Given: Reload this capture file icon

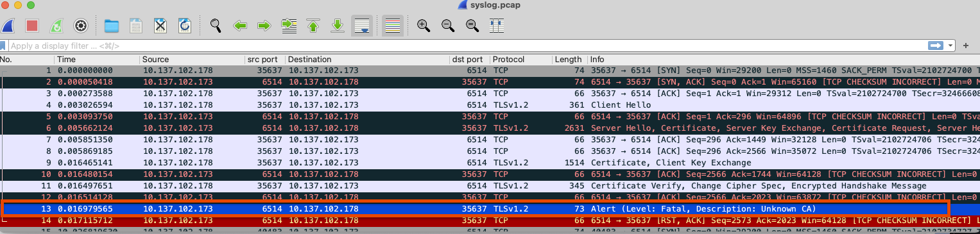Looking at the screenshot, I should point(184,26).
